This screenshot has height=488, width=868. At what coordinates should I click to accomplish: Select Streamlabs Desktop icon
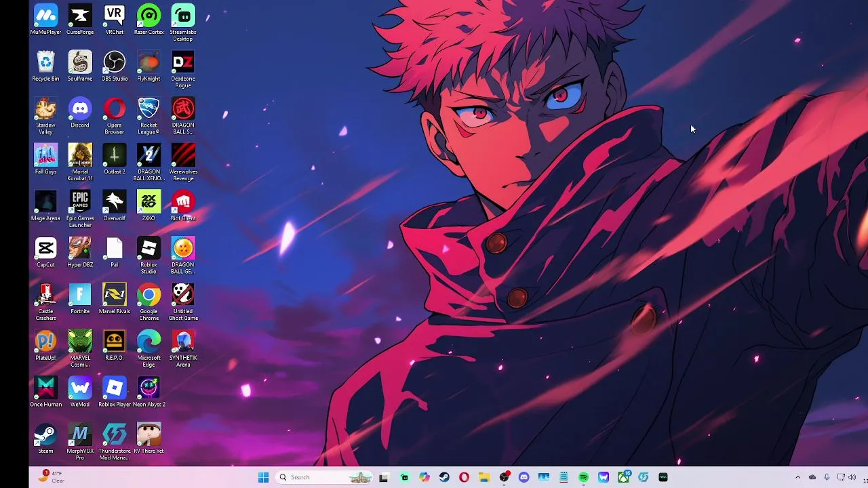(183, 23)
